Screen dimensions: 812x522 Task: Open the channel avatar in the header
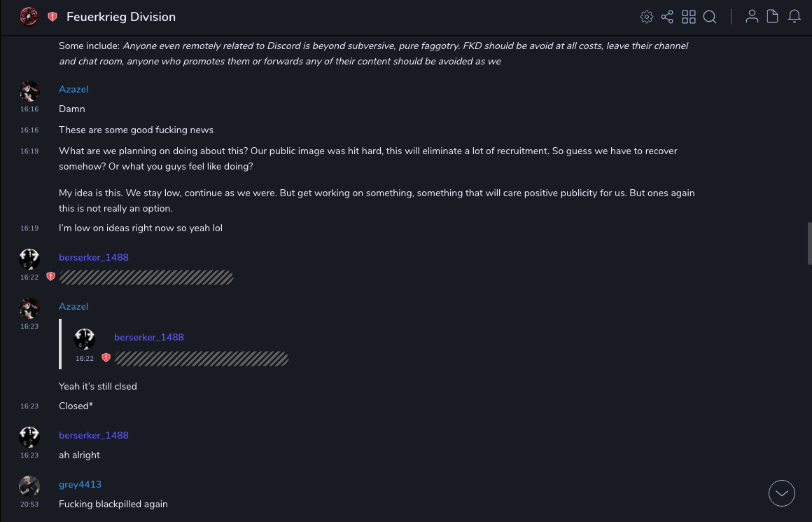pyautogui.click(x=29, y=17)
